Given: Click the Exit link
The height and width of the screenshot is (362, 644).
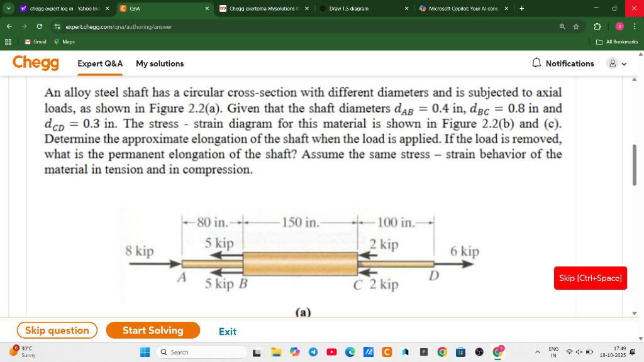Looking at the screenshot, I should [x=228, y=332].
